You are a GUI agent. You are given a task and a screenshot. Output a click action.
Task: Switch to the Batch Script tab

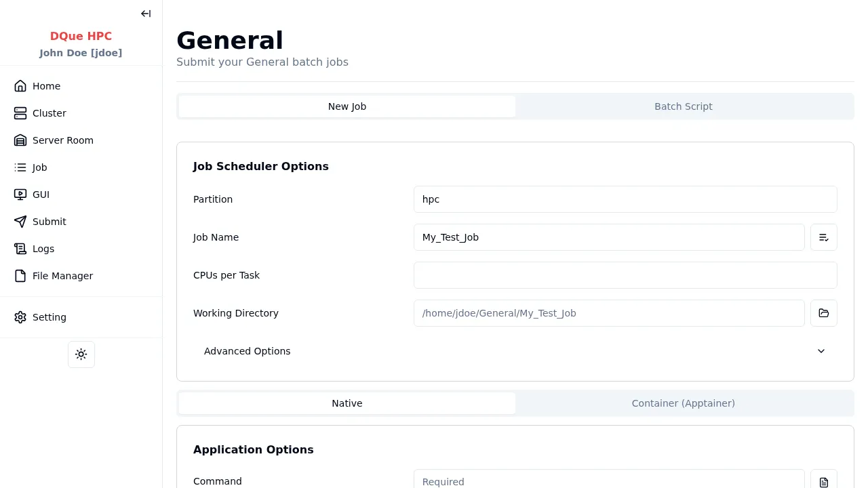tap(683, 106)
